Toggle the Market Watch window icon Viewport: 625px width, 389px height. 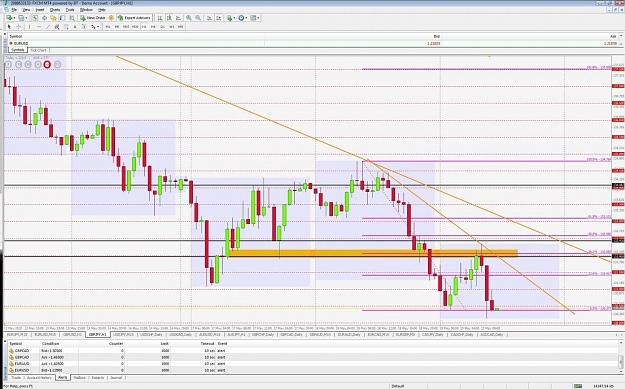pyautogui.click(x=35, y=18)
